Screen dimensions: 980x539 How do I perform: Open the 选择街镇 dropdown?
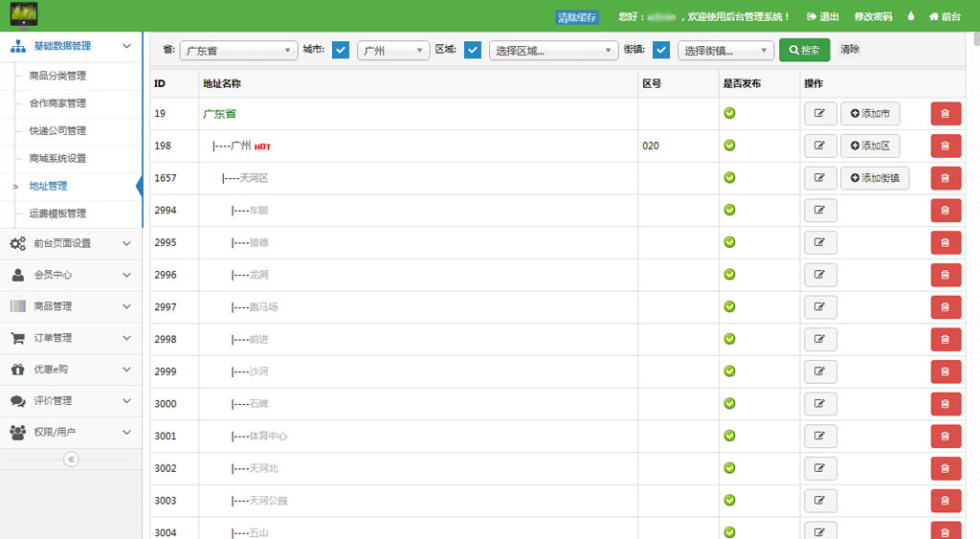[x=725, y=51]
